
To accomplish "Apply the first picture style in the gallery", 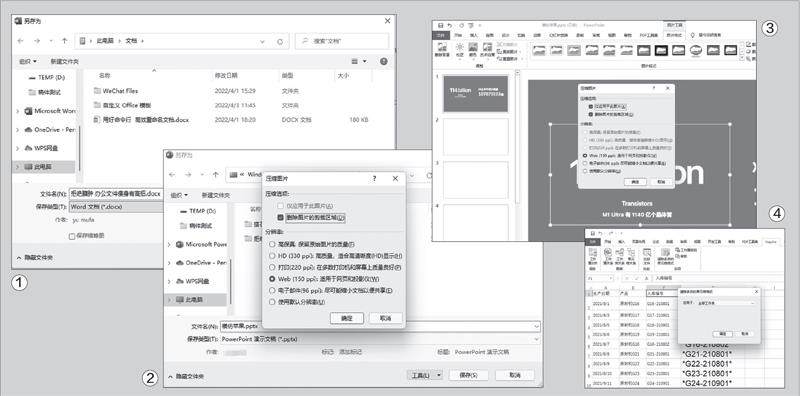I will click(538, 50).
